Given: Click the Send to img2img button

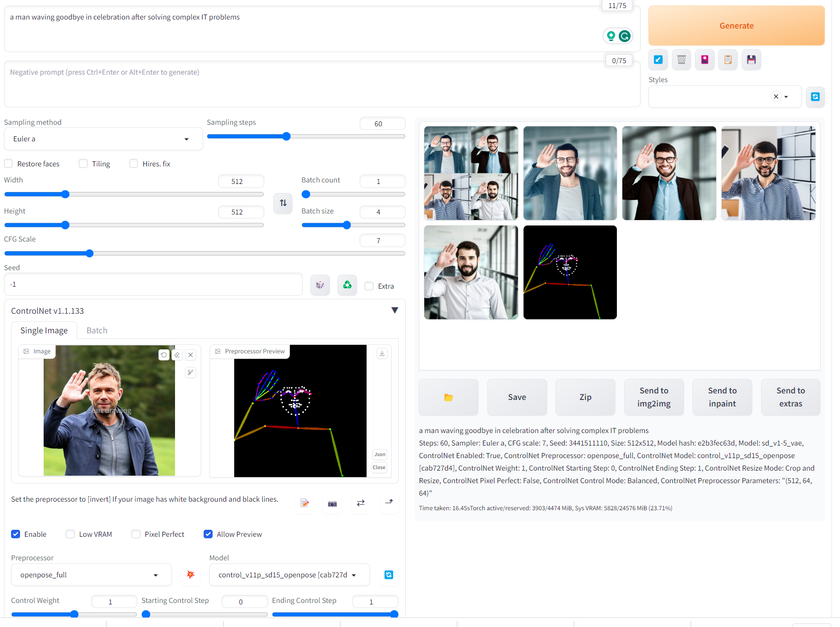Looking at the screenshot, I should tap(653, 397).
